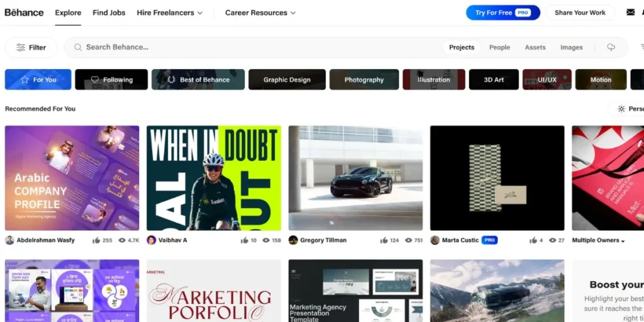Click Abdelrahman Wasfy's avatar
Image resolution: width=644 pixels, height=322 pixels.
tap(9, 240)
